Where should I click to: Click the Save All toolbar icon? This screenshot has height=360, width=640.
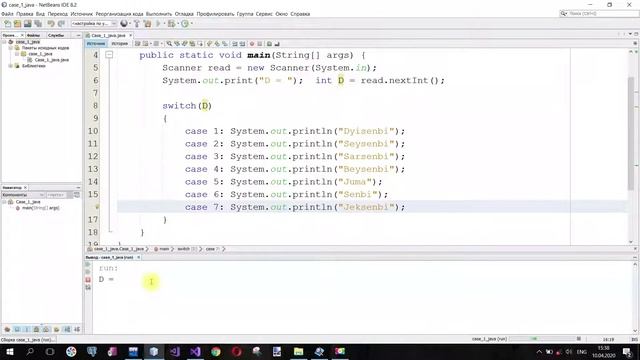click(39, 24)
